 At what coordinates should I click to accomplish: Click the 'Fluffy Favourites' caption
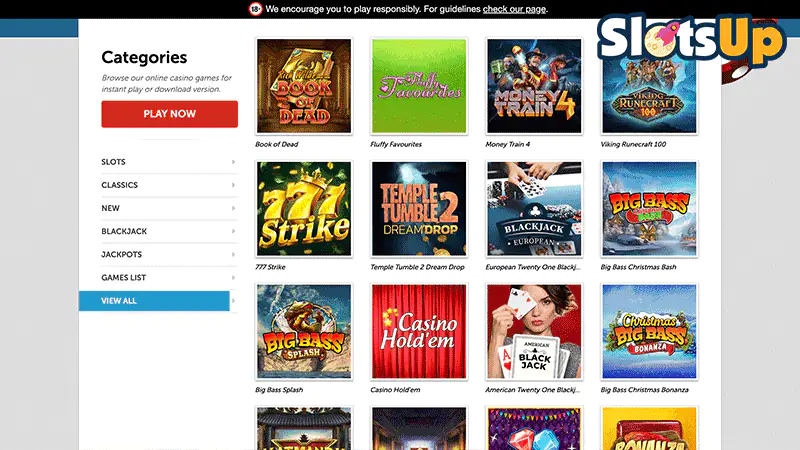pos(396,144)
